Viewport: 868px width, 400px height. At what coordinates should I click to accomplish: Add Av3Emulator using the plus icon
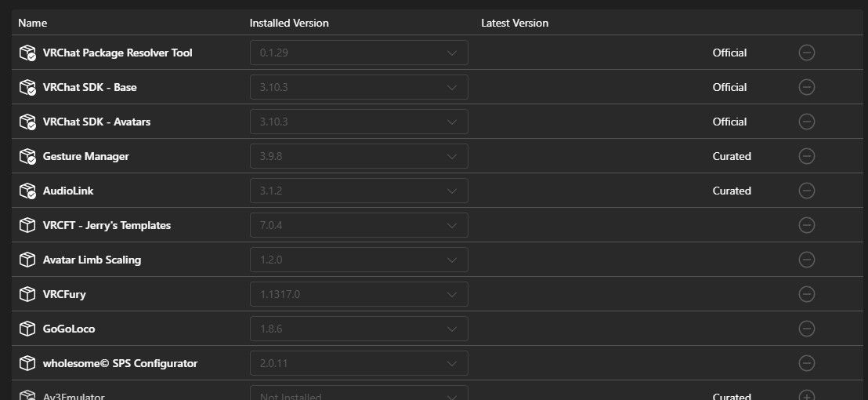807,396
